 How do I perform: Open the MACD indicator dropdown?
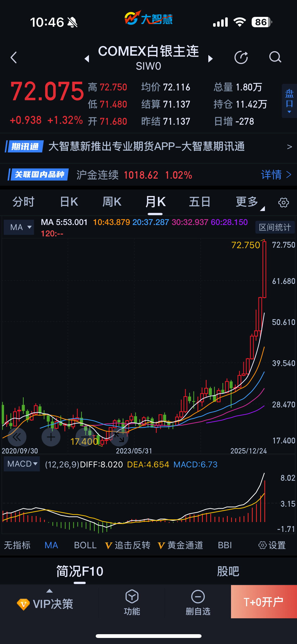point(22,464)
